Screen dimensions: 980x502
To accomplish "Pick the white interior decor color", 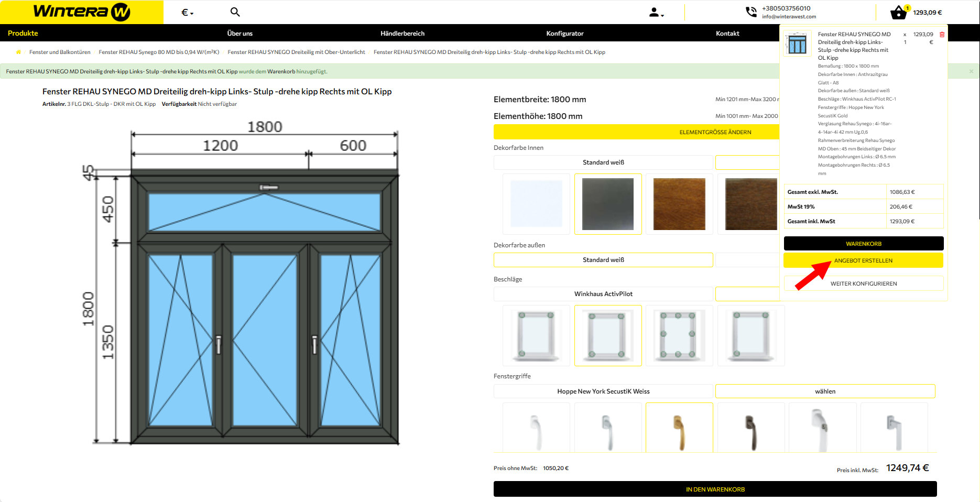I will pos(536,204).
